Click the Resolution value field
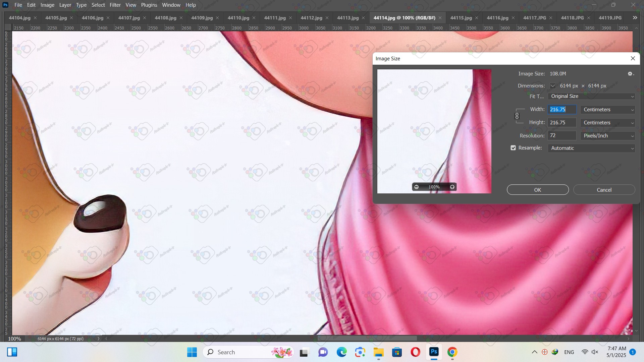The image size is (644, 362). [x=562, y=136]
